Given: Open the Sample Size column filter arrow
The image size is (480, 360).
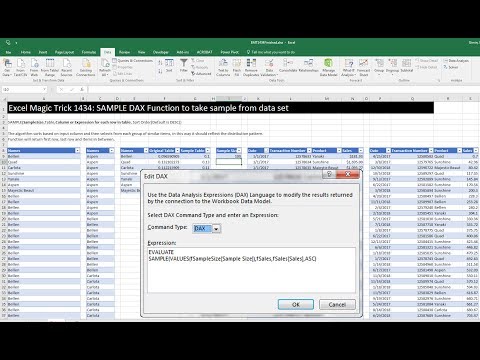Looking at the screenshot, I should (239, 151).
